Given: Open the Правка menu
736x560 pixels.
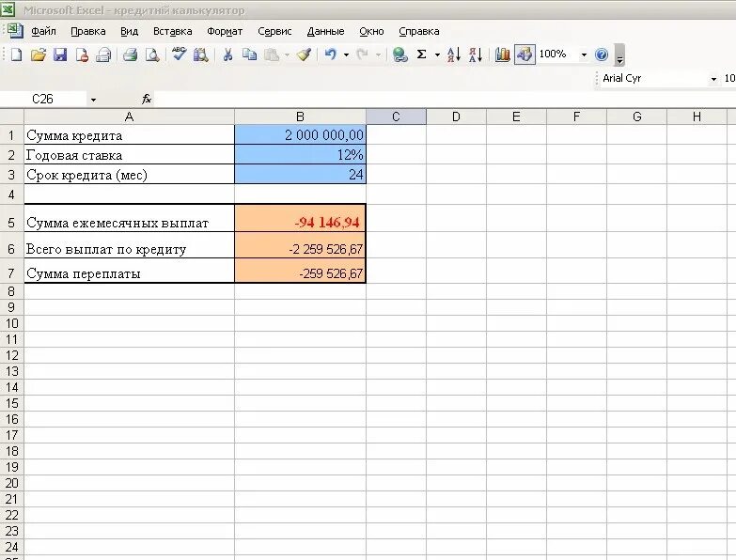Looking at the screenshot, I should click(x=87, y=31).
